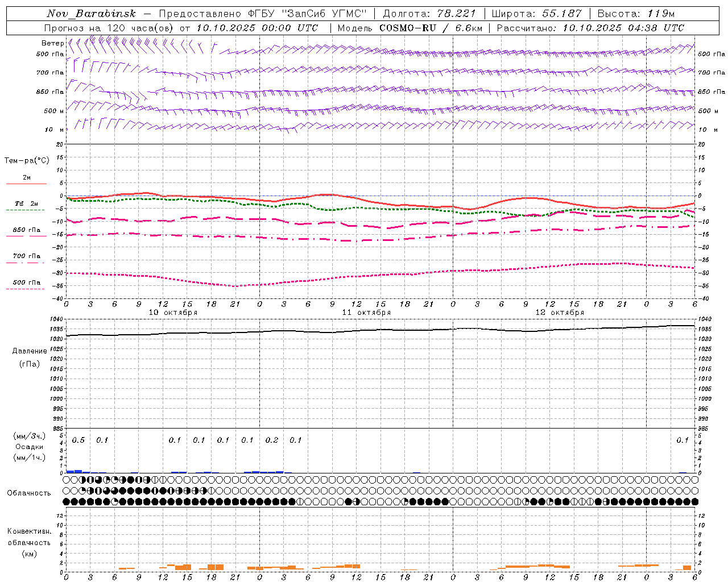The width and height of the screenshot is (728, 582).
Task: Click the Давление pressure axis label
Action: point(30,351)
